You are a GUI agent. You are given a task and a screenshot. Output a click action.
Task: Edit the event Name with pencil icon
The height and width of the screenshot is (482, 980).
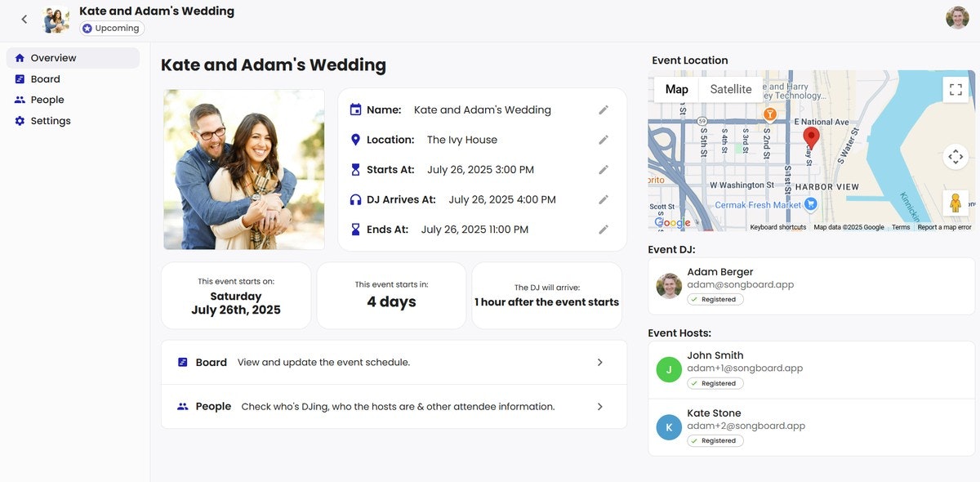(604, 109)
